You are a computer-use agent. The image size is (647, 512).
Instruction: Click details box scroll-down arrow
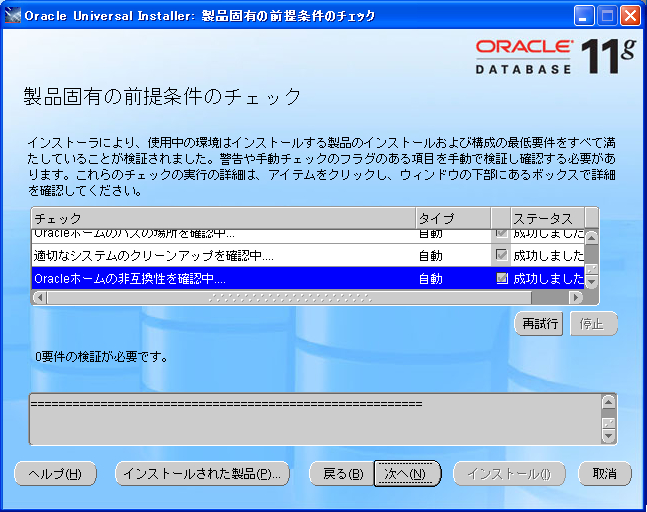click(609, 436)
